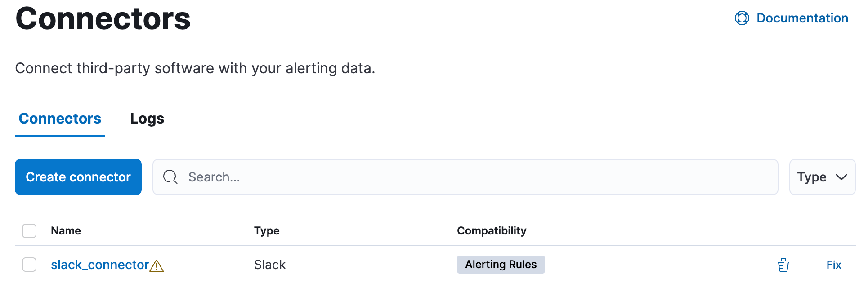The height and width of the screenshot is (283, 868).
Task: Click the Slack type cell in the row
Action: tap(270, 265)
